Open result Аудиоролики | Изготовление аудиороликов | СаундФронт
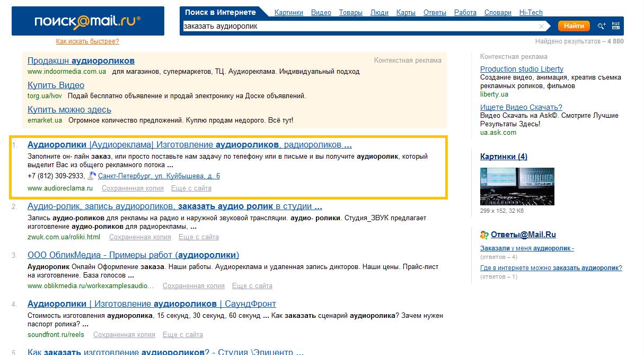Image resolution: width=644 pixels, height=355 pixels. (152, 304)
